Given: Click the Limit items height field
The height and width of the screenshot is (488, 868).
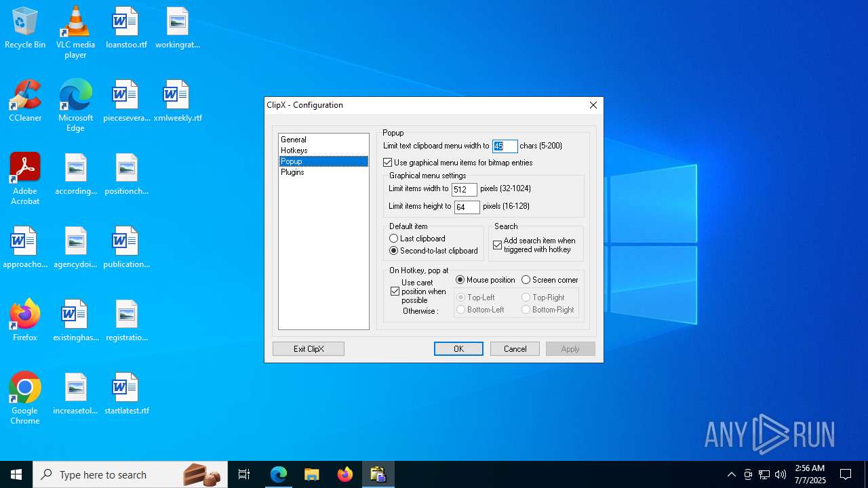Looking at the screenshot, I should (467, 207).
